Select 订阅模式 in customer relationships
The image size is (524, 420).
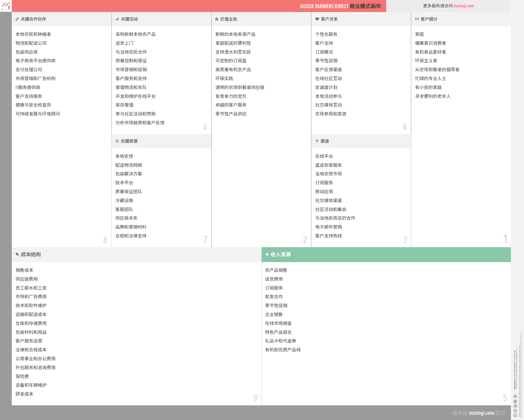click(324, 52)
